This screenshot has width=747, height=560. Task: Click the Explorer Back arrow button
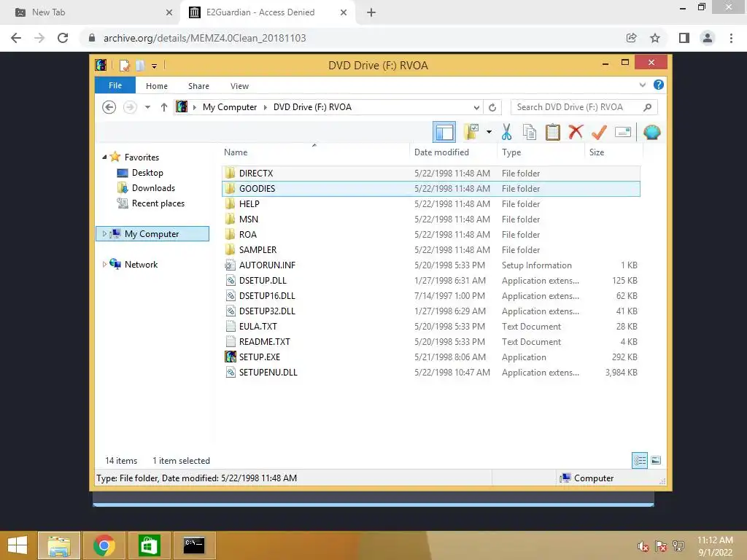tap(109, 107)
